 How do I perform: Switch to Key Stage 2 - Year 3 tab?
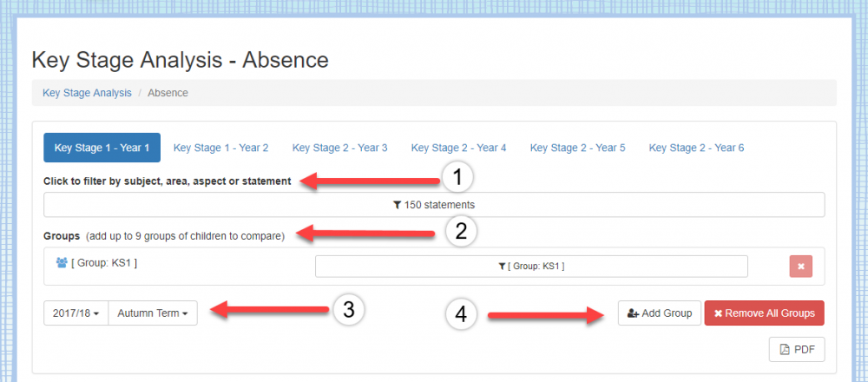[x=339, y=148]
